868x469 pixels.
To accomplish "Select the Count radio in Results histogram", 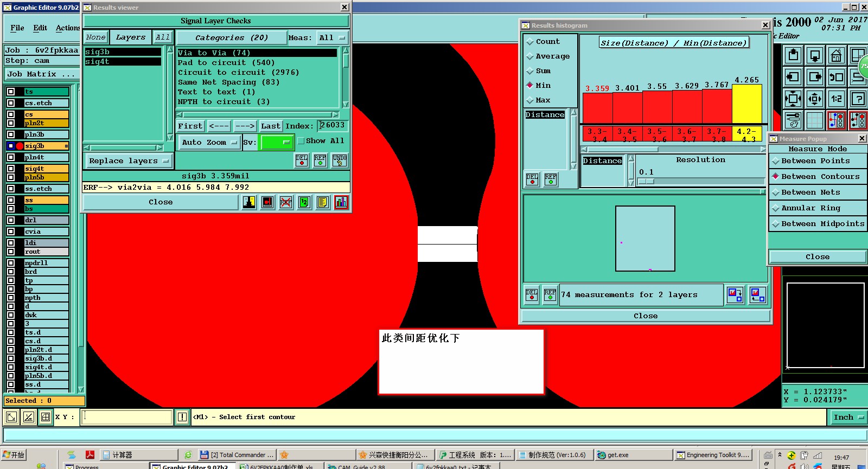I will tap(530, 42).
